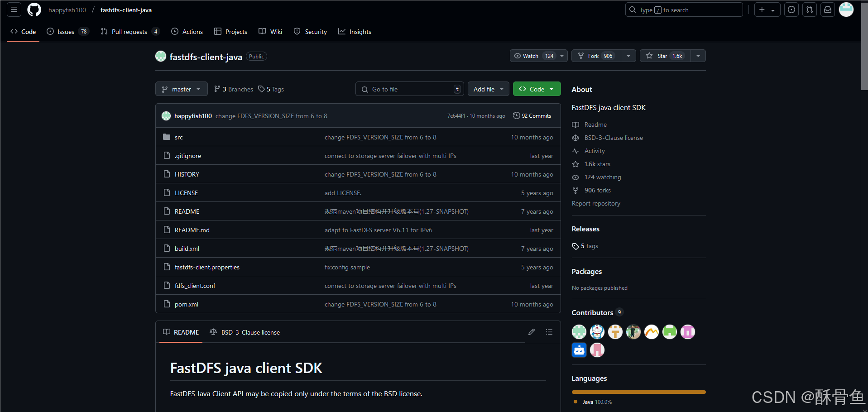Image resolution: width=868 pixels, height=412 pixels.
Task: Expand the Star lists dropdown arrow
Action: tap(698, 56)
